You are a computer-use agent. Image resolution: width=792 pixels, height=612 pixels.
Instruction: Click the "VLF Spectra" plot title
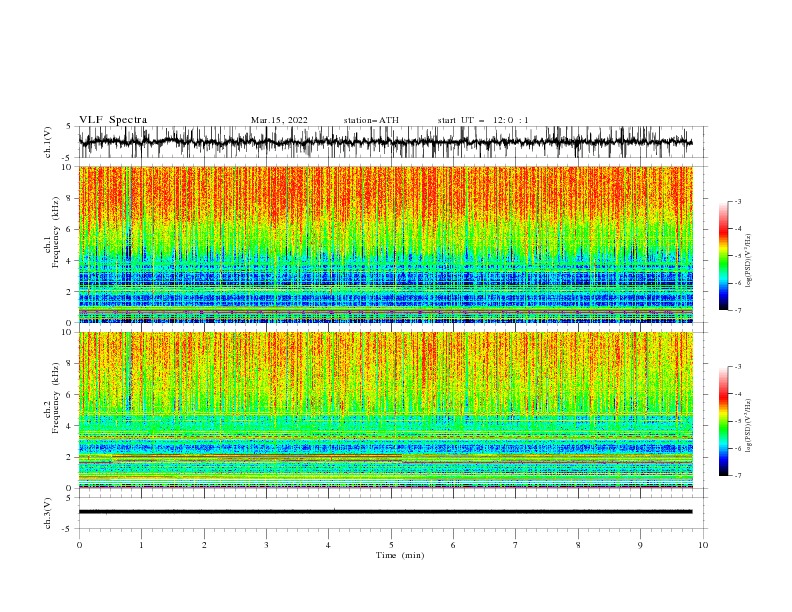(113, 120)
